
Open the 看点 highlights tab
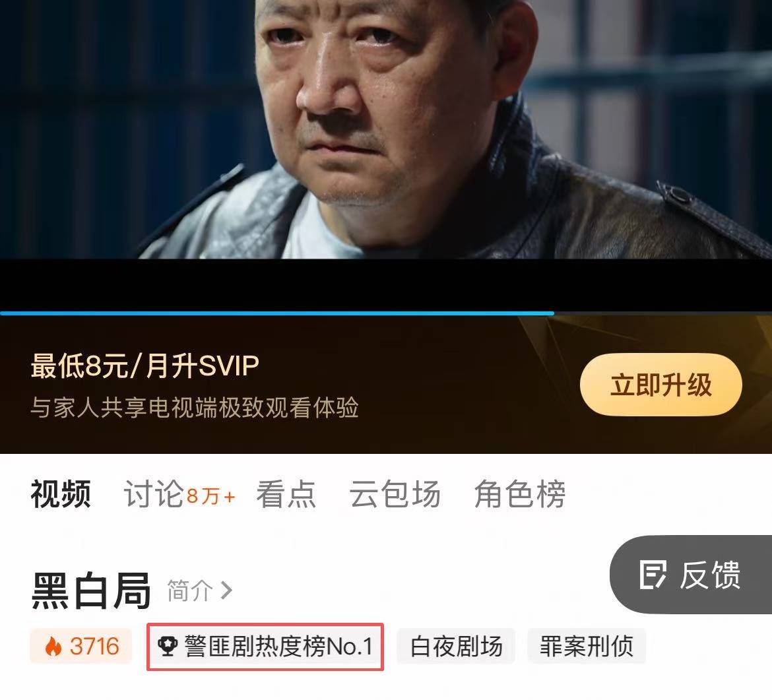tap(286, 493)
